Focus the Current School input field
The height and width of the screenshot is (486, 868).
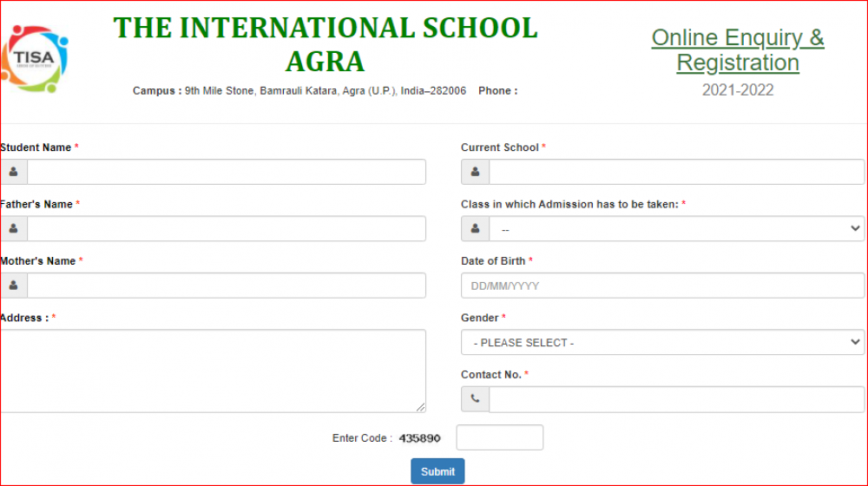click(676, 172)
